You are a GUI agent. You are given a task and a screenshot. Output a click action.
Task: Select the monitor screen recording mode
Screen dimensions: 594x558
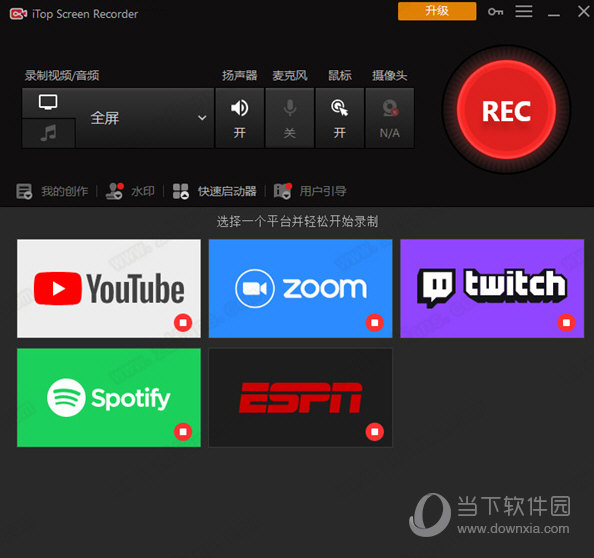(x=48, y=102)
